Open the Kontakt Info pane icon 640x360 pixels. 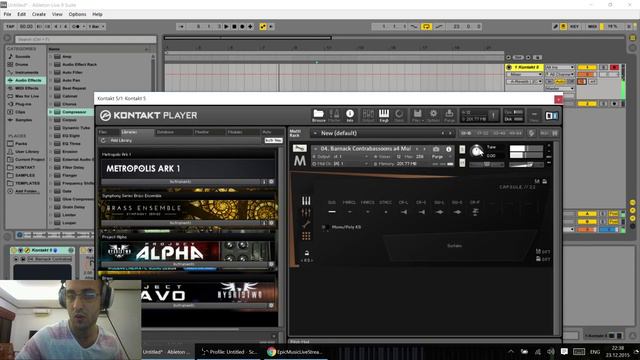pos(350,116)
